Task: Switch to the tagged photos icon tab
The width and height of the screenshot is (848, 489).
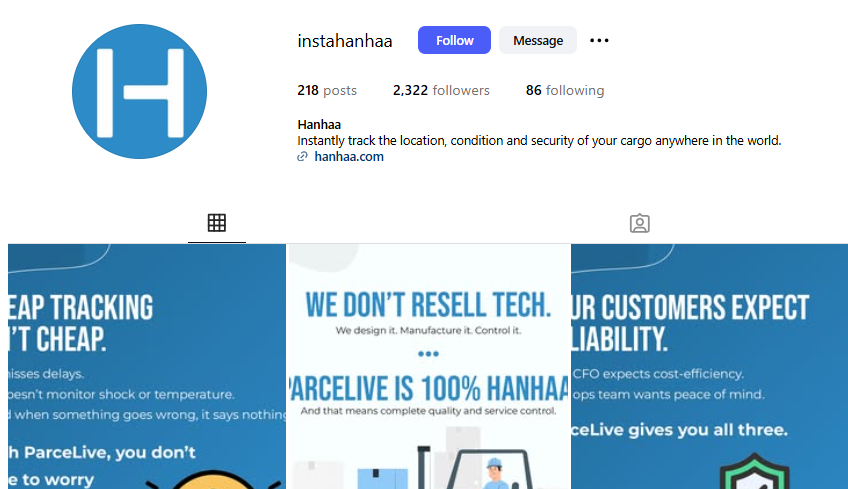Action: click(x=640, y=223)
